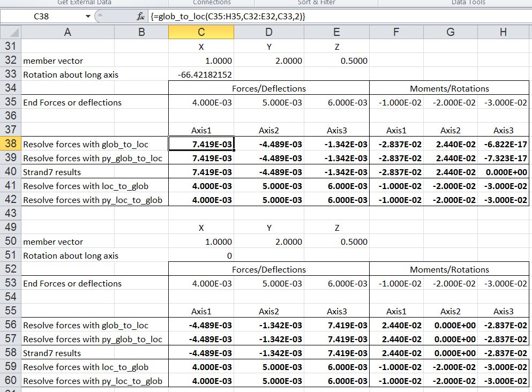532x392 pixels.
Task: Select column A header
Action: [68, 32]
